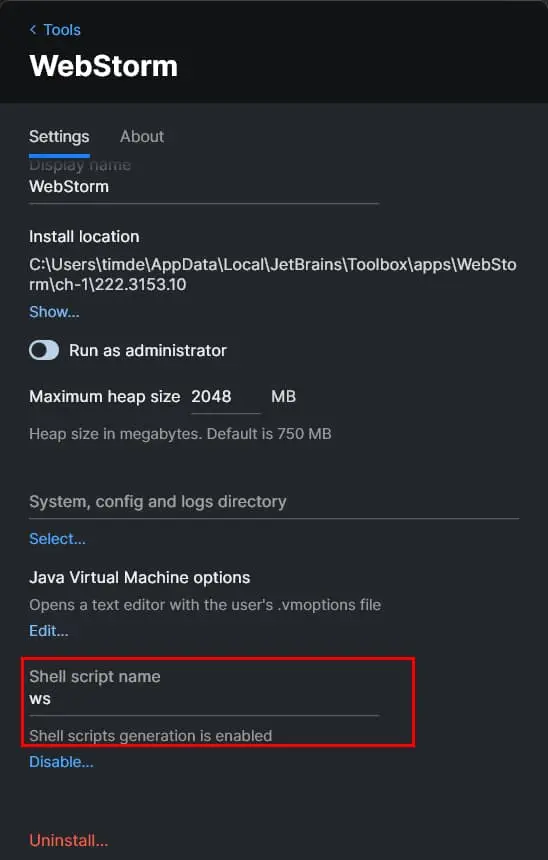Viewport: 548px width, 860px height.
Task: Switch to the Settings tab
Action: (59, 137)
